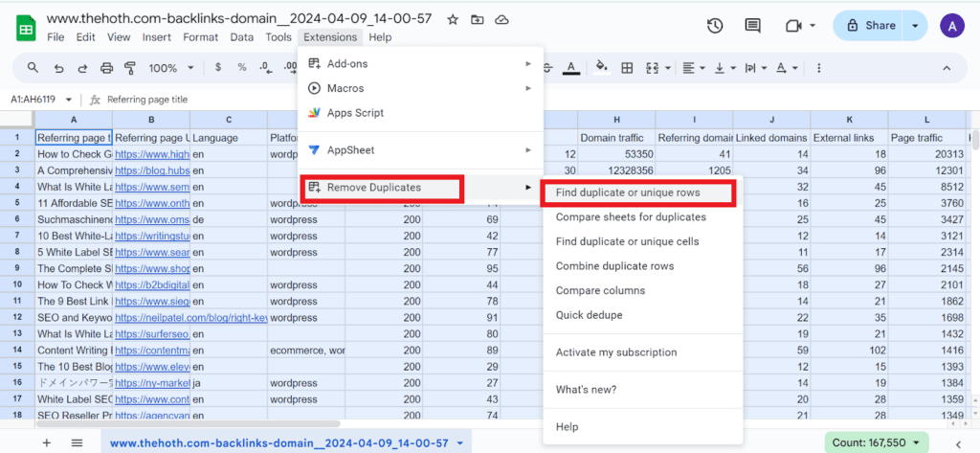This screenshot has width=980, height=453.
Task: Expand the Add-ons submenu
Action: pos(528,64)
